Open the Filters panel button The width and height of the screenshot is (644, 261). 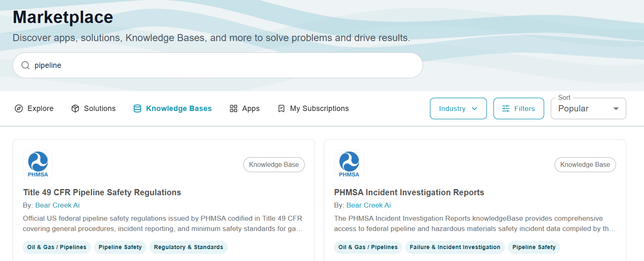pos(519,109)
